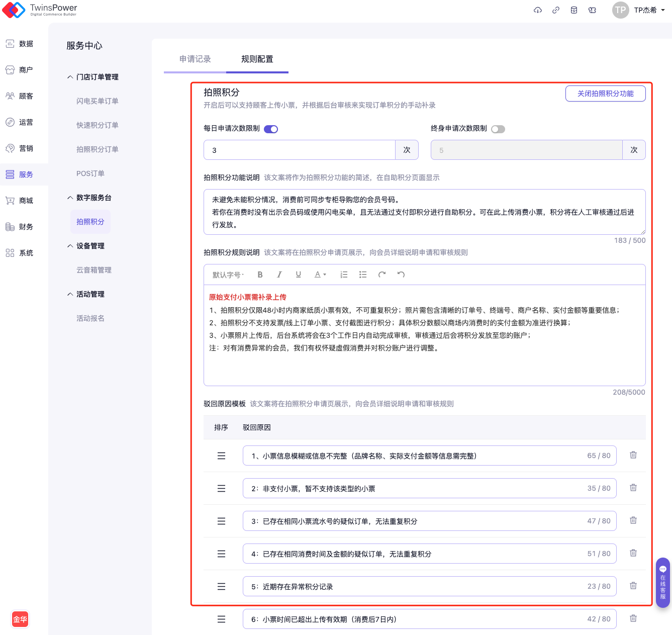The height and width of the screenshot is (635, 672).
Task: Click the underline formatting icon
Action: (x=298, y=275)
